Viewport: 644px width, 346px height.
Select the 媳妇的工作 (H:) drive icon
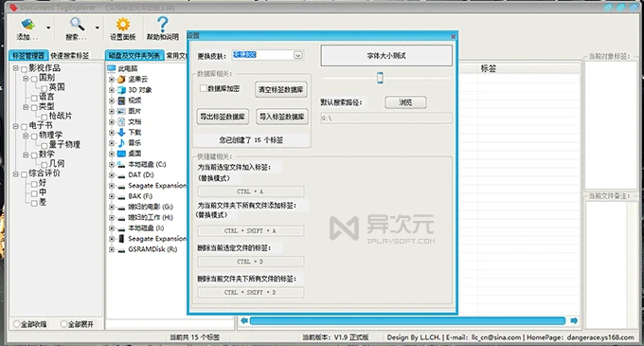pyautogui.click(x=121, y=218)
